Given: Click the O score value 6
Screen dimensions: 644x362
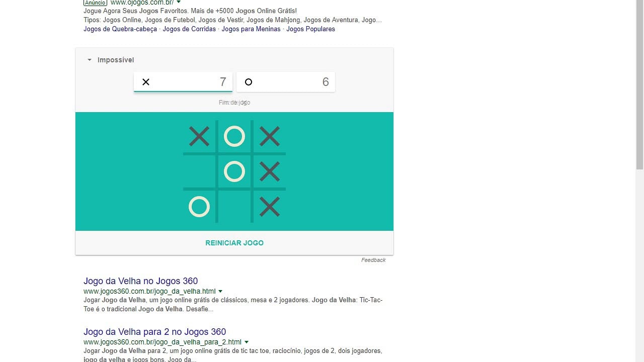Looking at the screenshot, I should (x=326, y=82).
